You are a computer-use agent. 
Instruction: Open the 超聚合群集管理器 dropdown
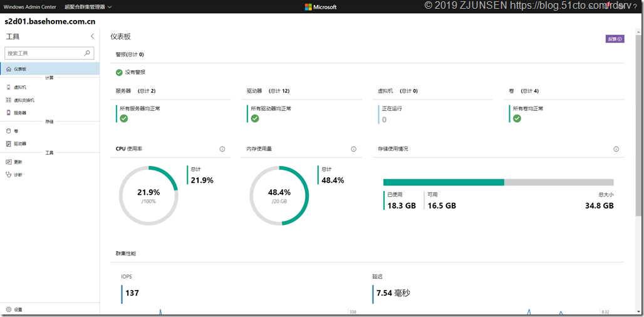tap(89, 6)
